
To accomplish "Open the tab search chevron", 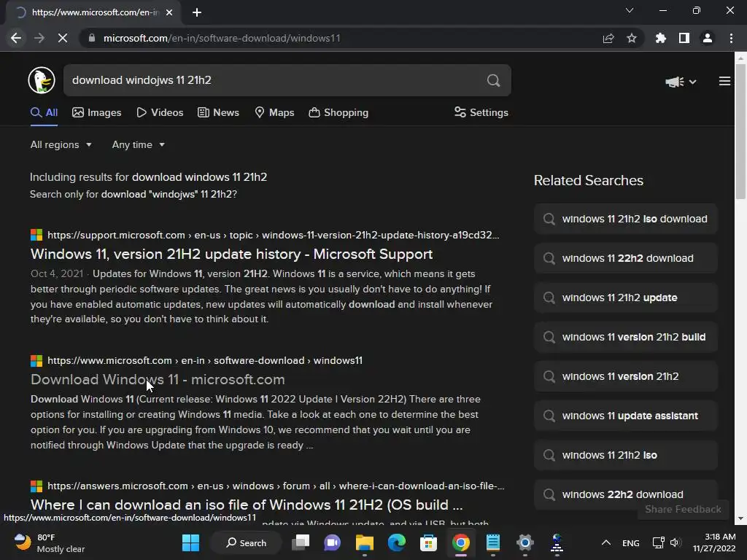I will point(630,10).
